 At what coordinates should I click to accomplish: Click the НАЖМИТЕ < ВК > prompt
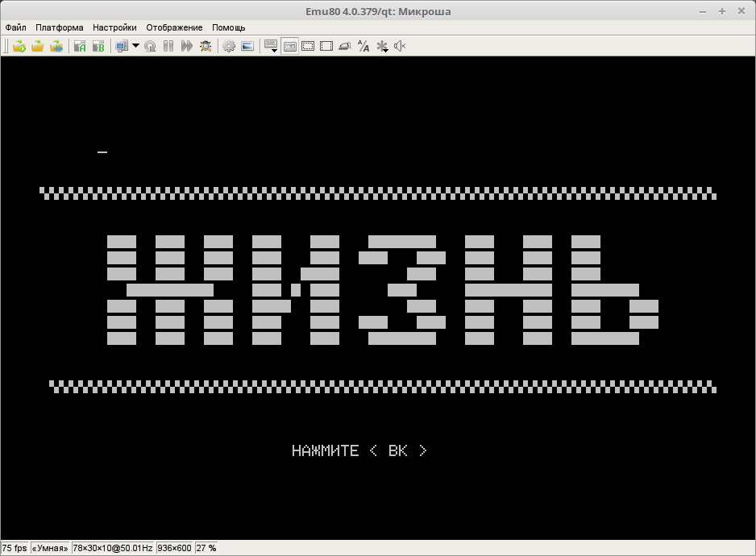tap(359, 451)
